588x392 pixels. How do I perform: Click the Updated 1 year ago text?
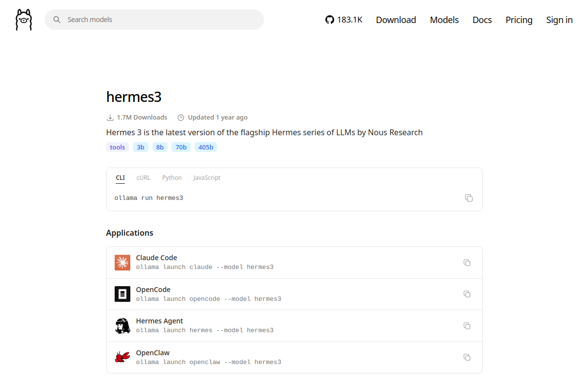[218, 118]
